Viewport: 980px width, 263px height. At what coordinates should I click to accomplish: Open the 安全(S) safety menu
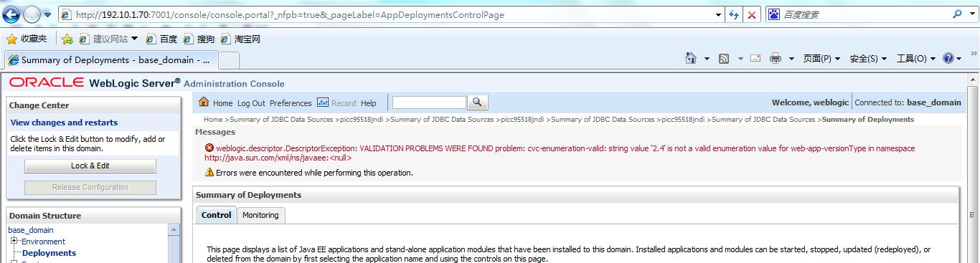pos(868,59)
